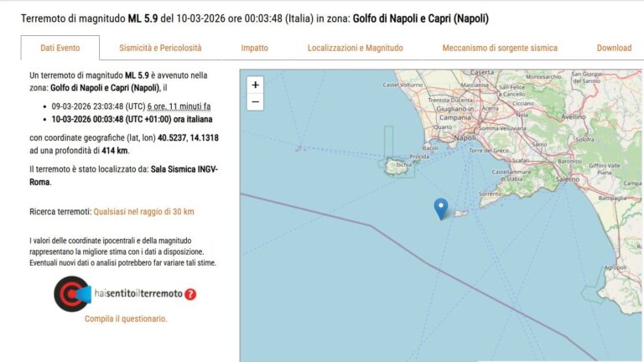Click the red question mark icon

[x=190, y=294]
